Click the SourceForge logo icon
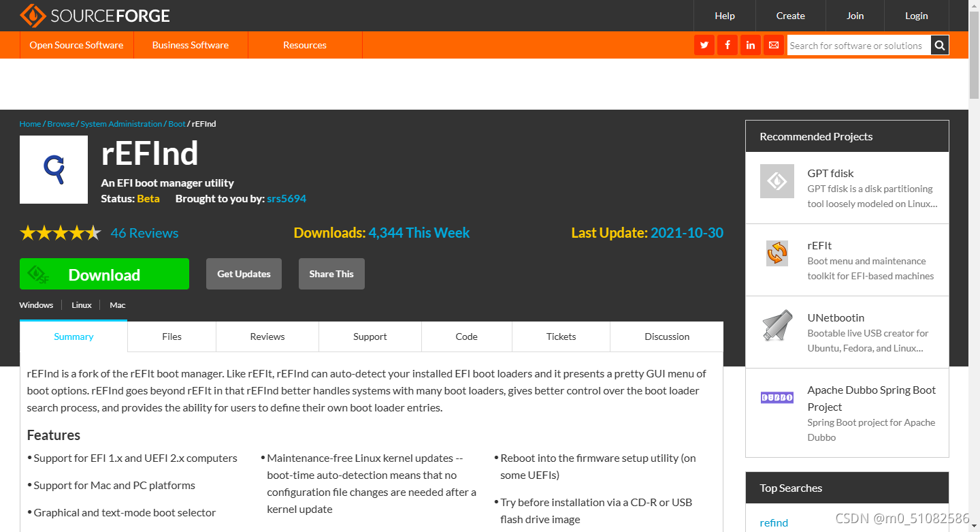980x532 pixels. 31,15
